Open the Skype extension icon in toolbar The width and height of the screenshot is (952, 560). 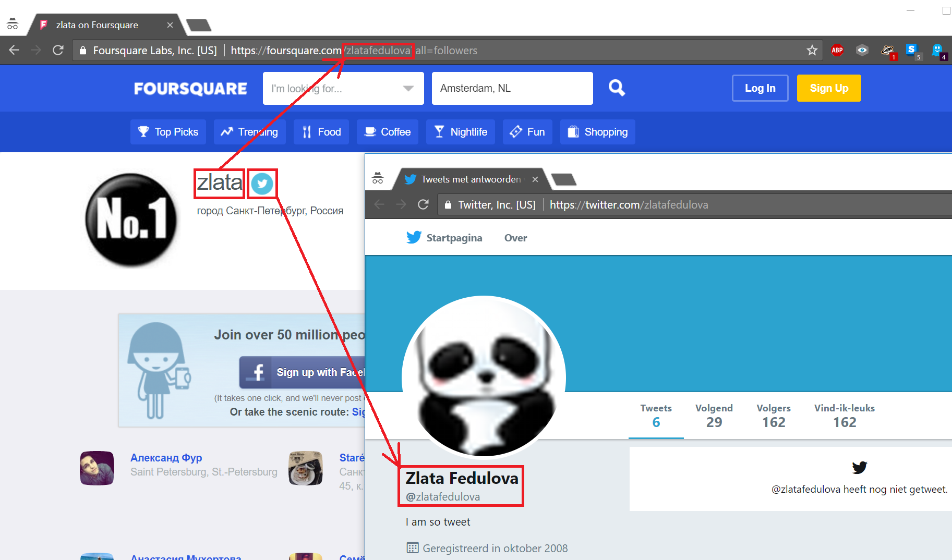(x=911, y=51)
